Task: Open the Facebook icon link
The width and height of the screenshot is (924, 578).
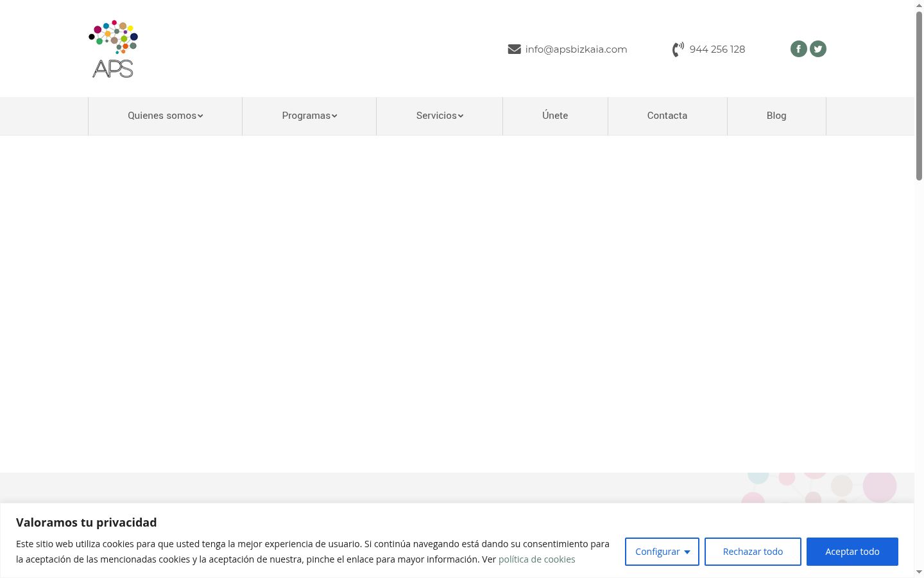Action: click(x=798, y=49)
